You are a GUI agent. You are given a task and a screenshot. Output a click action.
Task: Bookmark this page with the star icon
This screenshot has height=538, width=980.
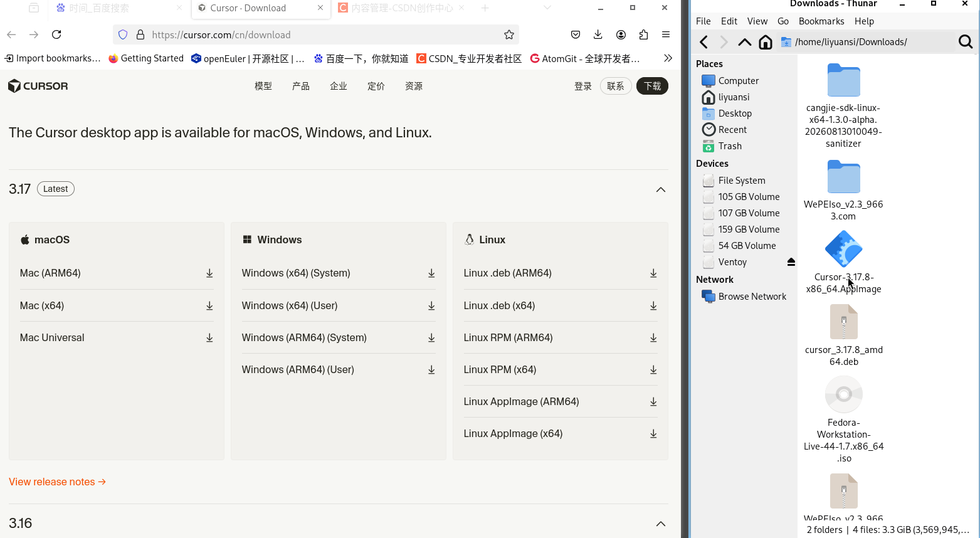coord(509,34)
